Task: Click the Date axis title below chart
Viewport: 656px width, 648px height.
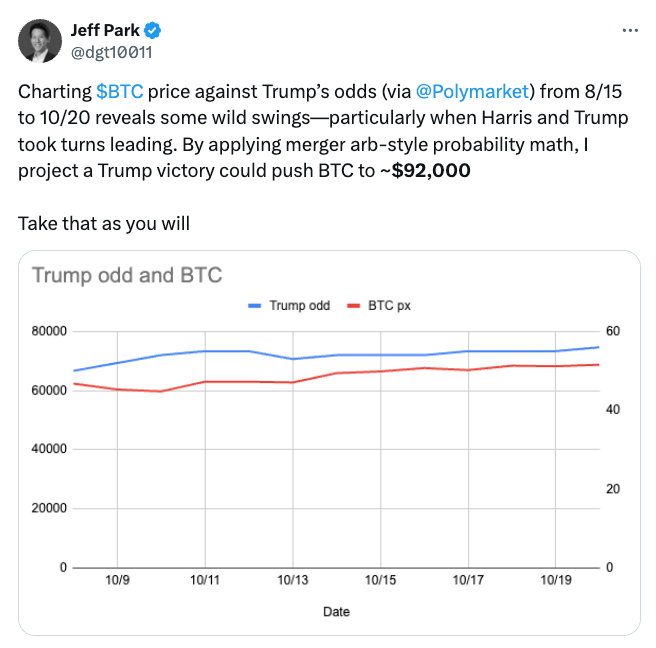Action: [x=336, y=611]
